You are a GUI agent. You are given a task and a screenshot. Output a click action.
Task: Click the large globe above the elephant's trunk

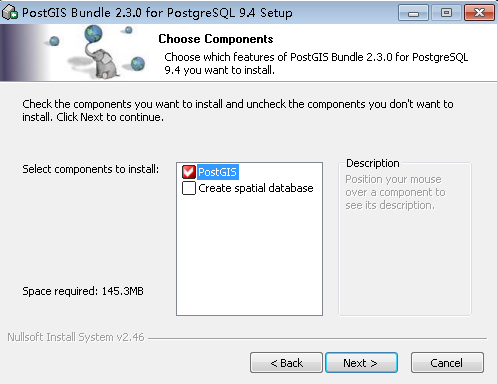click(93, 34)
